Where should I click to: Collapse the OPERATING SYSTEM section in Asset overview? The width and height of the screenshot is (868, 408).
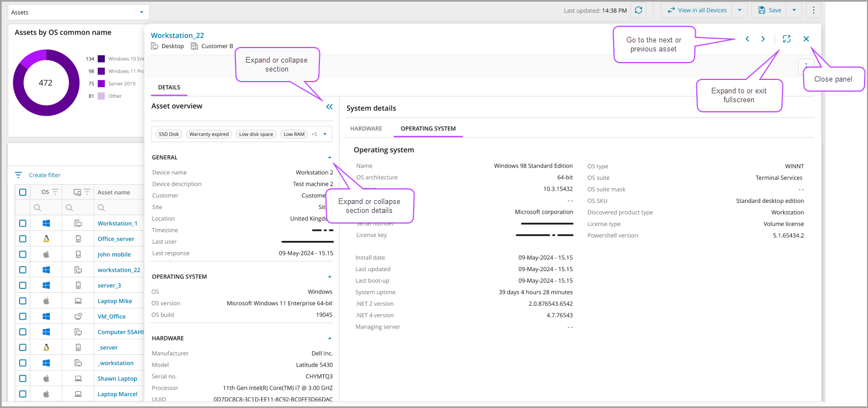point(329,277)
